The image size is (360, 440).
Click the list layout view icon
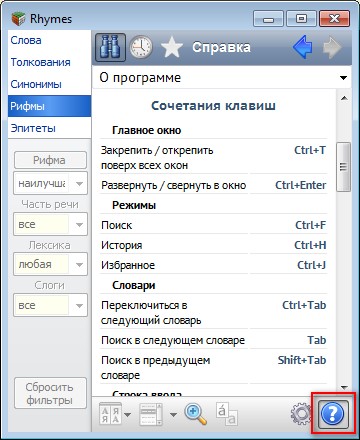coord(151,414)
